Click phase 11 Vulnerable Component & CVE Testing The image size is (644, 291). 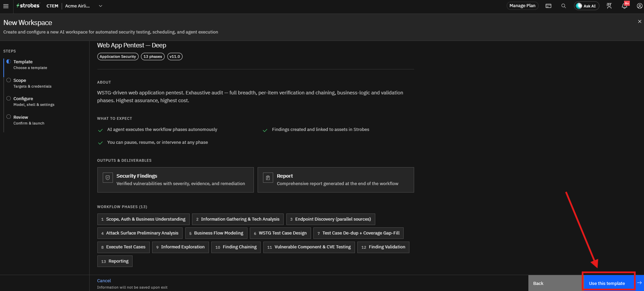pyautogui.click(x=309, y=247)
